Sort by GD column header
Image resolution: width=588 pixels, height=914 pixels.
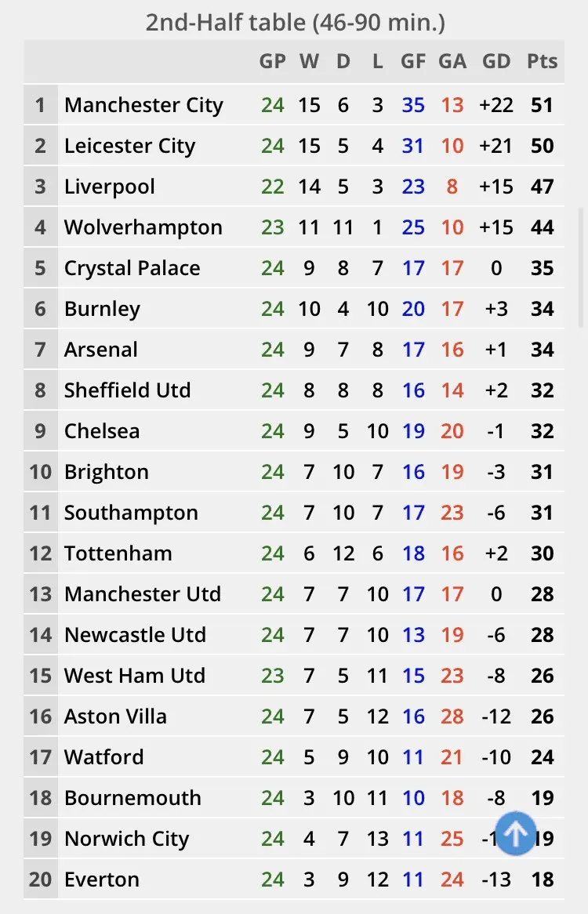496,61
